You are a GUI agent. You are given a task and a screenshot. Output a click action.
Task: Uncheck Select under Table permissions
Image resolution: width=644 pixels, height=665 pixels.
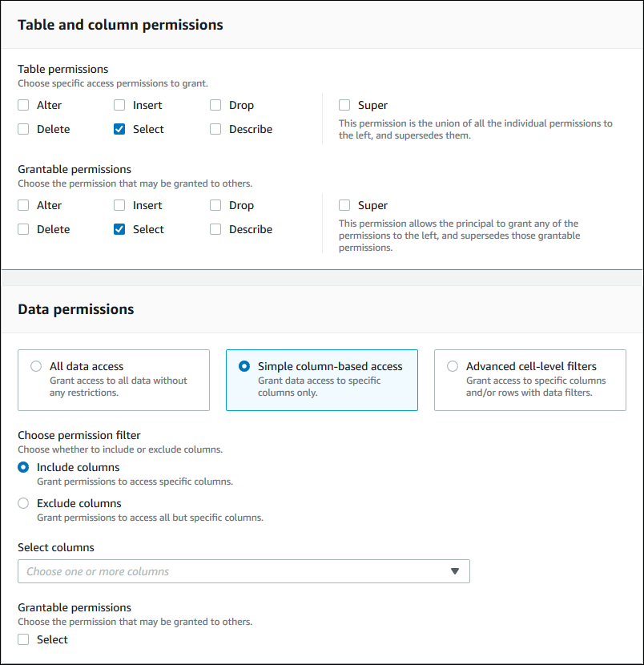click(119, 129)
